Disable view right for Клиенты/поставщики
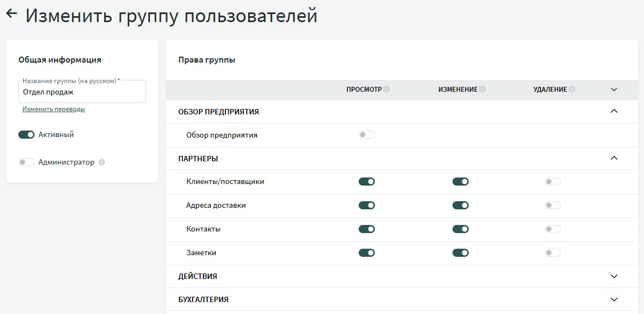The image size is (644, 314). click(366, 182)
